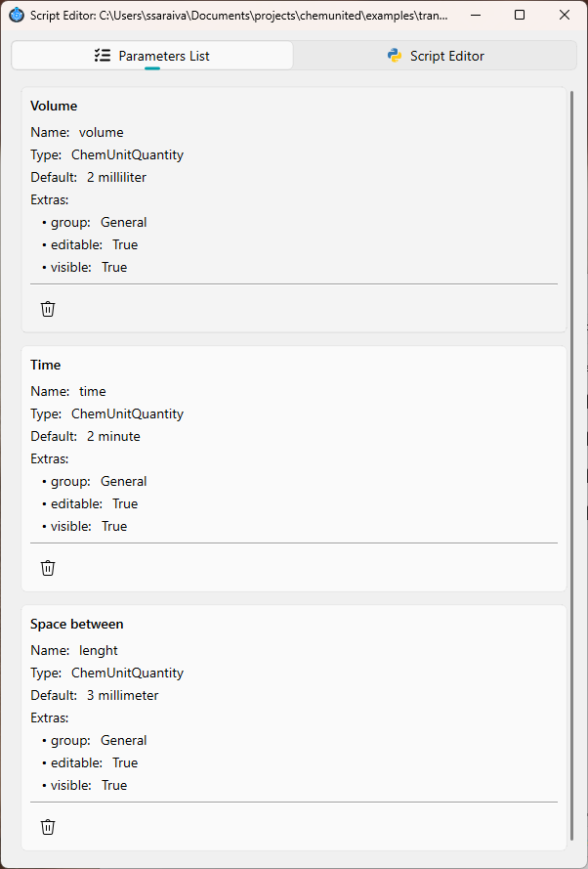Screen dimensions: 588x869
Task: Click the Extras label in the Volume card
Action: point(49,199)
